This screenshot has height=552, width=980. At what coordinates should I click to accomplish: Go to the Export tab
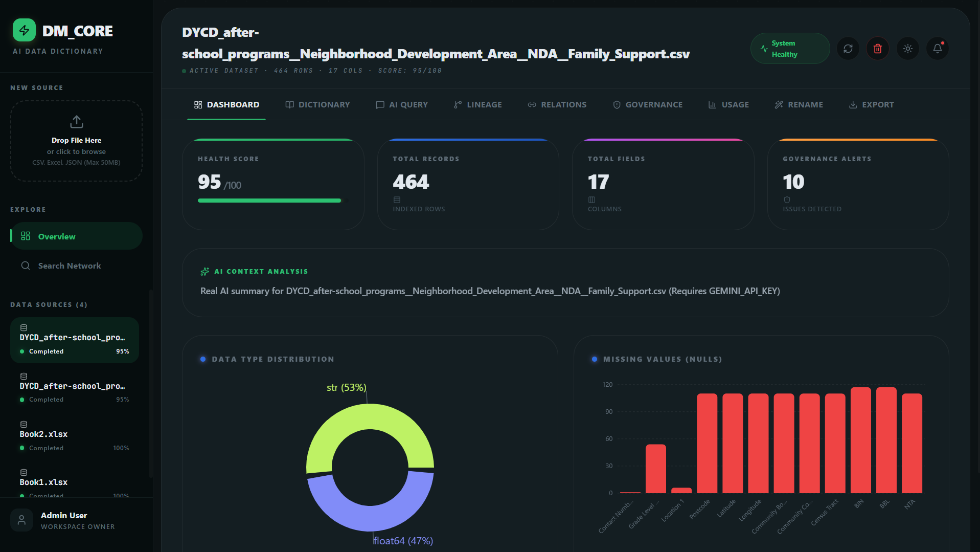pos(872,104)
